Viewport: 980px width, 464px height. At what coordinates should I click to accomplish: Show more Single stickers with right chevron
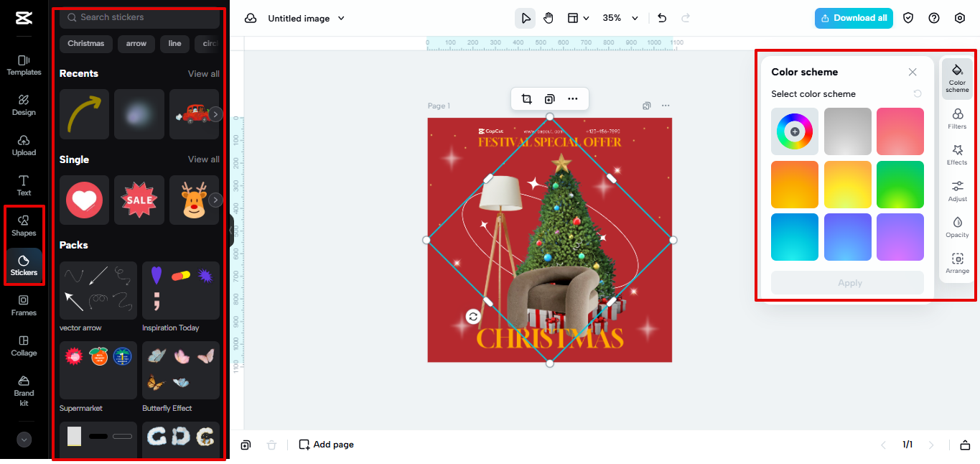(215, 200)
